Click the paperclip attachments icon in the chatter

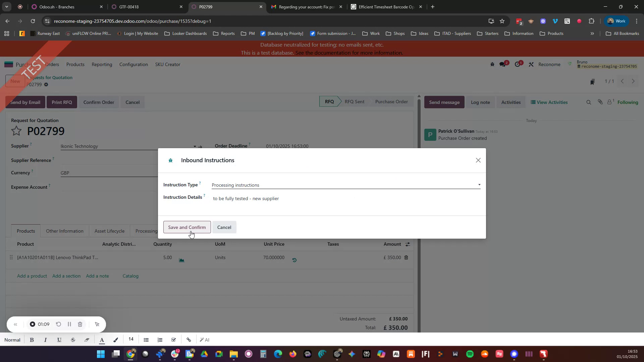click(600, 102)
